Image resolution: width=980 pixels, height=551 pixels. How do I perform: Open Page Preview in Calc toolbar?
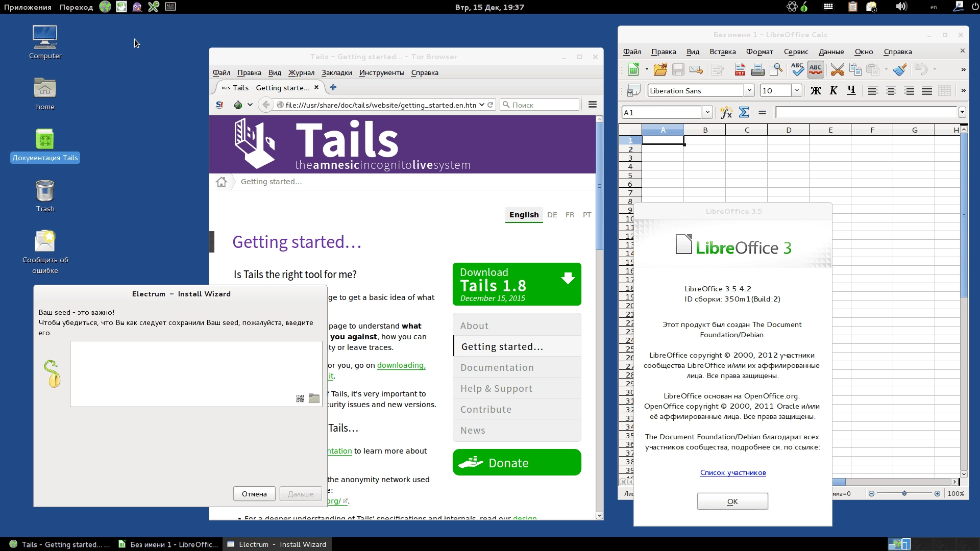(x=776, y=69)
